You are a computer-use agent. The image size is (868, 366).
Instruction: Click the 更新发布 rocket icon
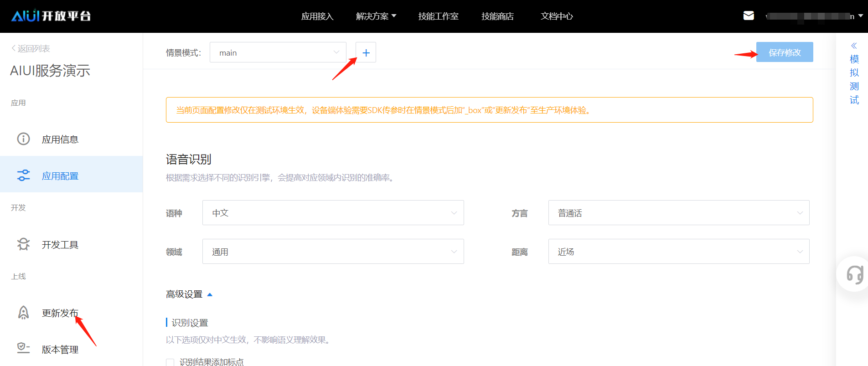point(23,313)
